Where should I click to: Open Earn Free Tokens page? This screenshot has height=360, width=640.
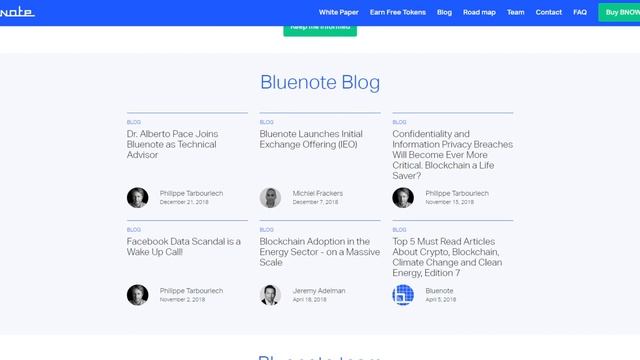coord(398,12)
